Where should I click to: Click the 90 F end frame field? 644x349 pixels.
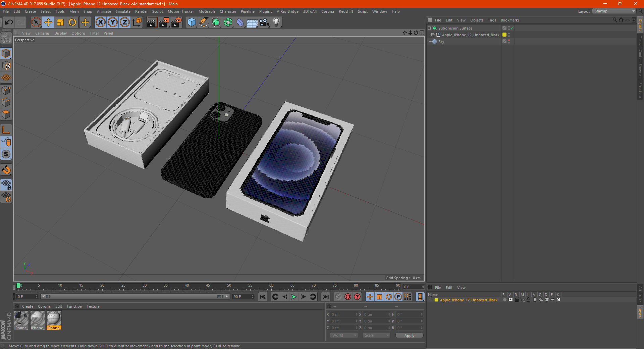click(x=244, y=297)
